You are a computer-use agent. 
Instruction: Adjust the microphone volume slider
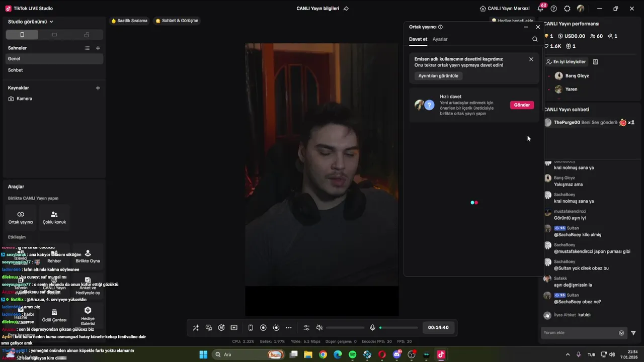(x=398, y=328)
